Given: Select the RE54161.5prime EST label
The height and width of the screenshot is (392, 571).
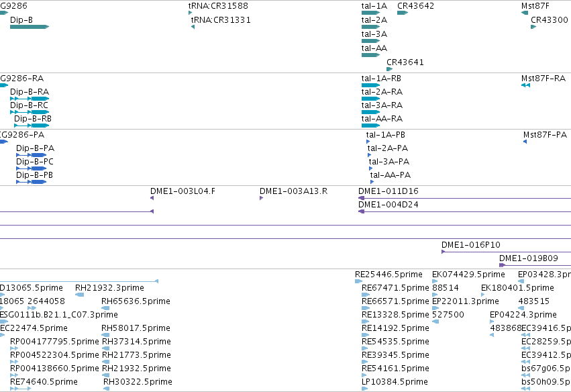Looking at the screenshot, I should (x=395, y=369).
